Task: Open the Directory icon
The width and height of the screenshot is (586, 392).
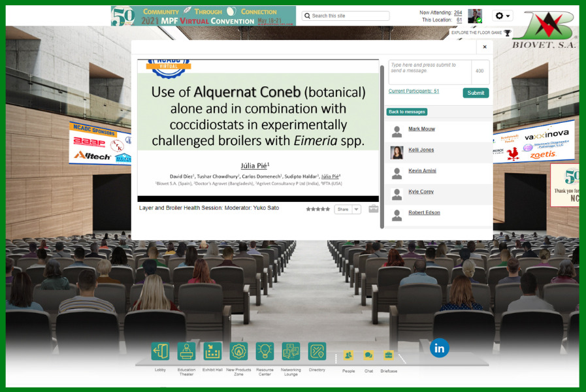Action: 317,351
